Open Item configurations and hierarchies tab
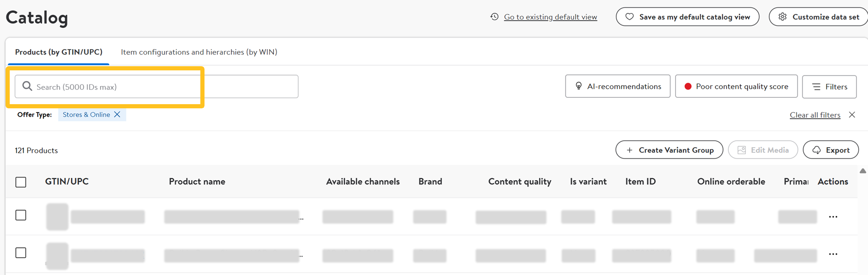 click(x=199, y=52)
